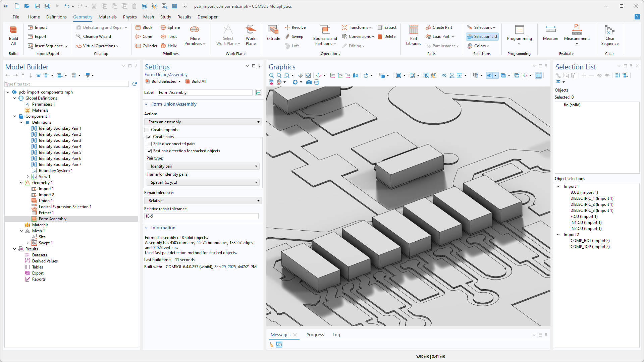Open Part Libraries
The height and width of the screenshot is (362, 644).
[x=413, y=35]
